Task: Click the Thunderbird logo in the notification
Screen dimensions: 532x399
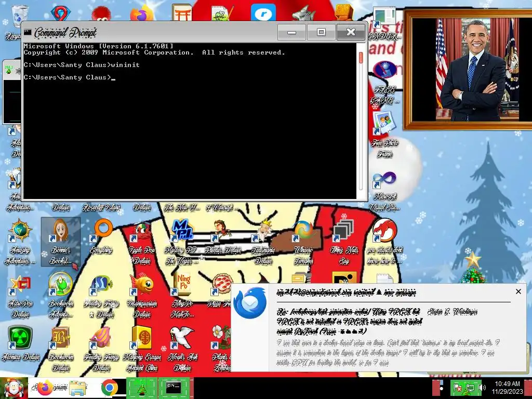Action: click(250, 303)
